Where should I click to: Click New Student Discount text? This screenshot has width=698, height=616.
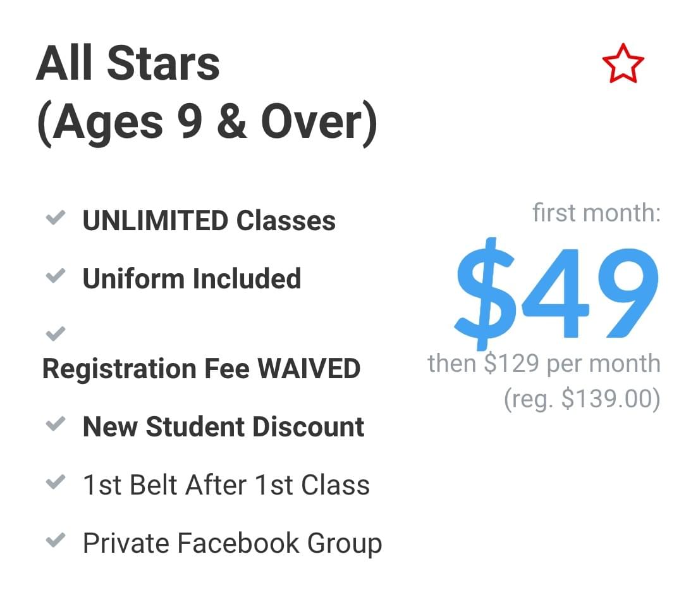click(223, 427)
